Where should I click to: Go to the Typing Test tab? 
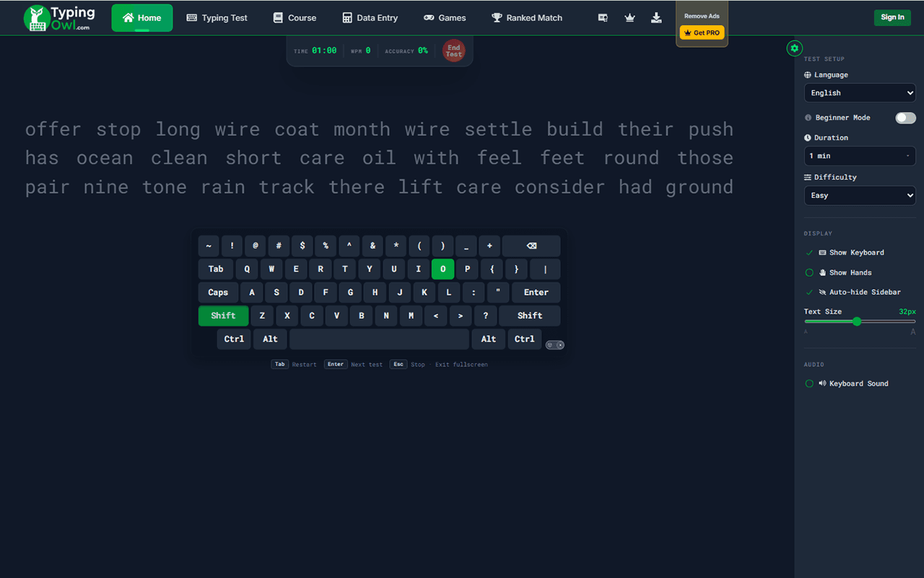click(x=217, y=18)
